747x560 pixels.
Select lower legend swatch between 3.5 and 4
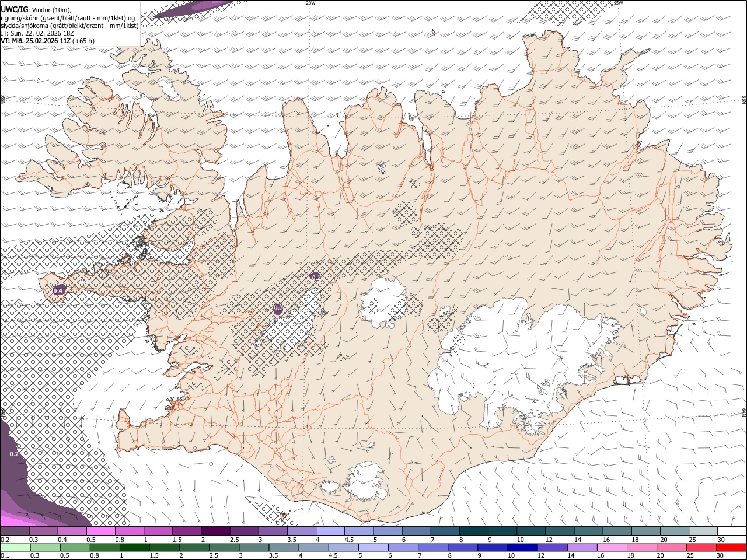(x=283, y=548)
